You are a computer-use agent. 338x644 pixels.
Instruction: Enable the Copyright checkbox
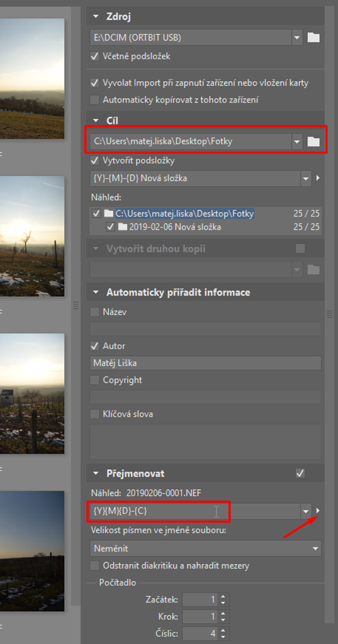tap(94, 380)
